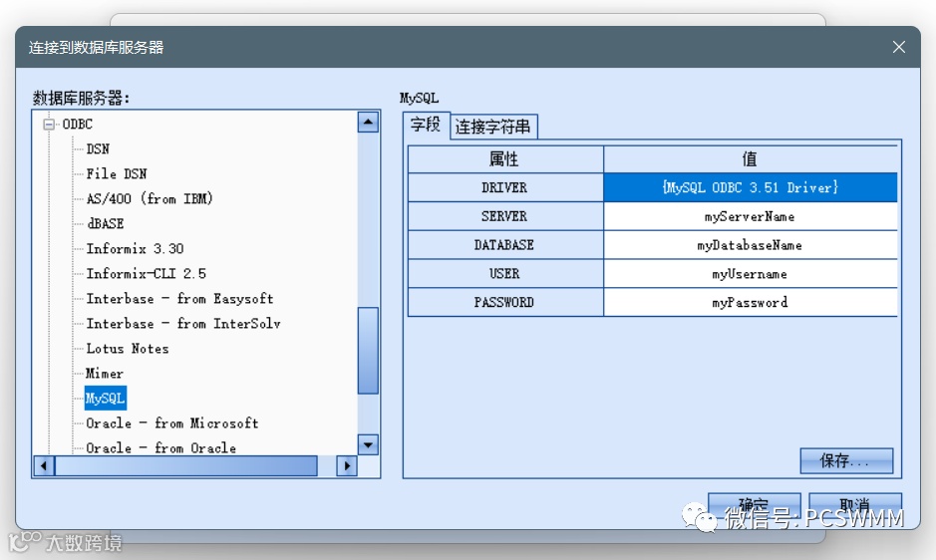Click the 值 column header

click(x=750, y=158)
